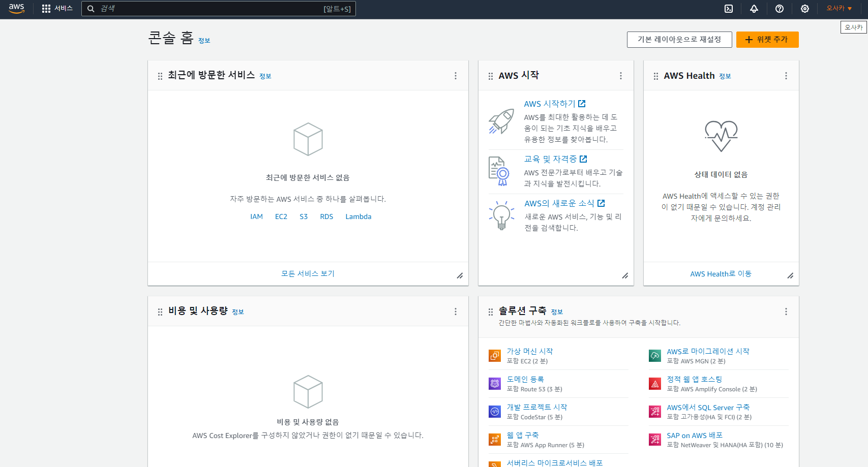
Task: Open the help question mark icon
Action: tap(780, 9)
